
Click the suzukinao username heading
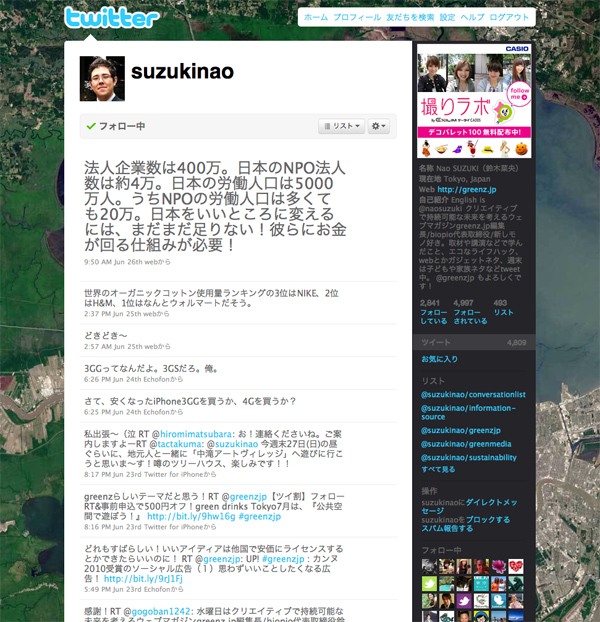pos(182,72)
